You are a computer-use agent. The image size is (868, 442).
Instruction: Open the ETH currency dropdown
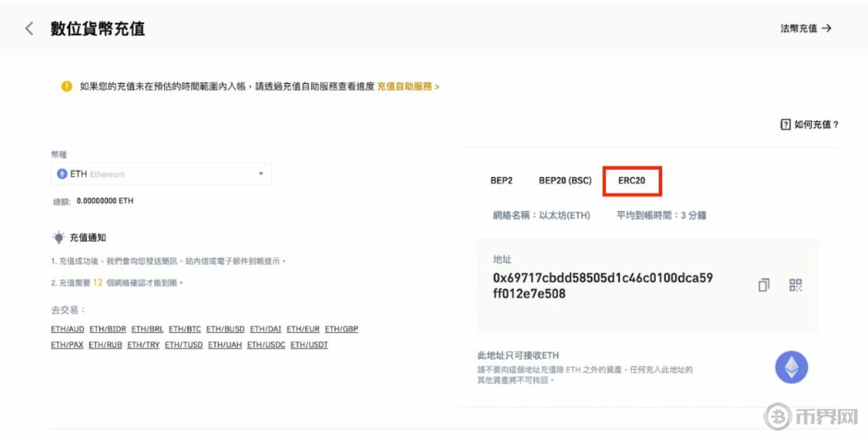pos(261,173)
